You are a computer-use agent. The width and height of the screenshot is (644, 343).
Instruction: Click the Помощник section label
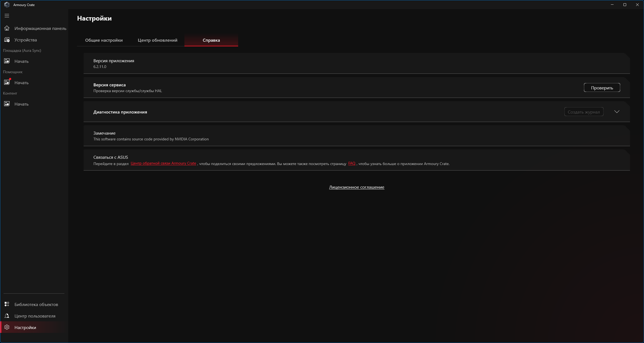click(13, 72)
